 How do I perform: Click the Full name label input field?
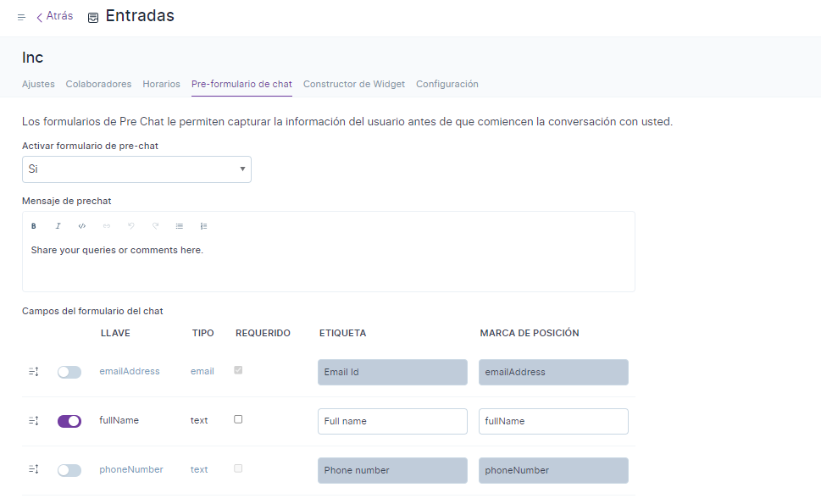point(392,421)
